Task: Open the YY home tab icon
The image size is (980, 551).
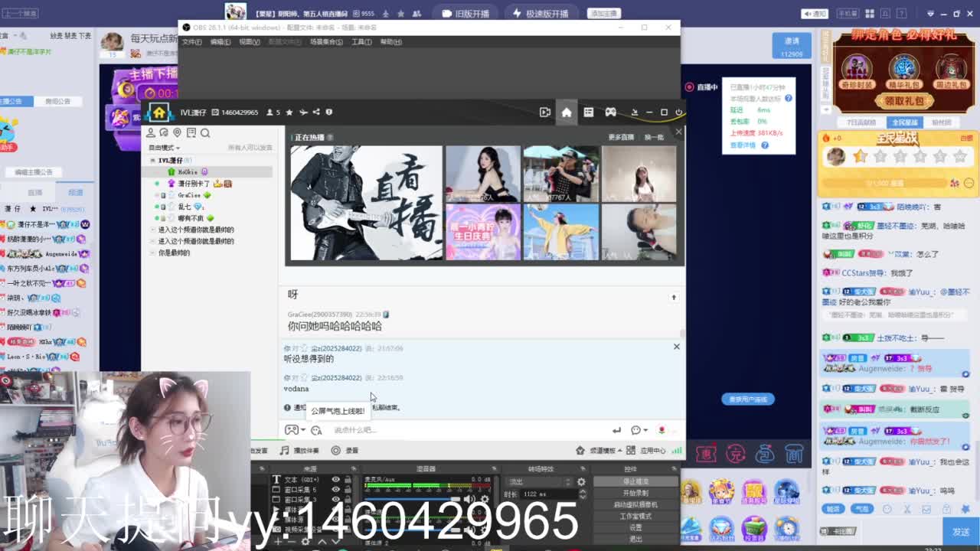Action: pyautogui.click(x=567, y=112)
